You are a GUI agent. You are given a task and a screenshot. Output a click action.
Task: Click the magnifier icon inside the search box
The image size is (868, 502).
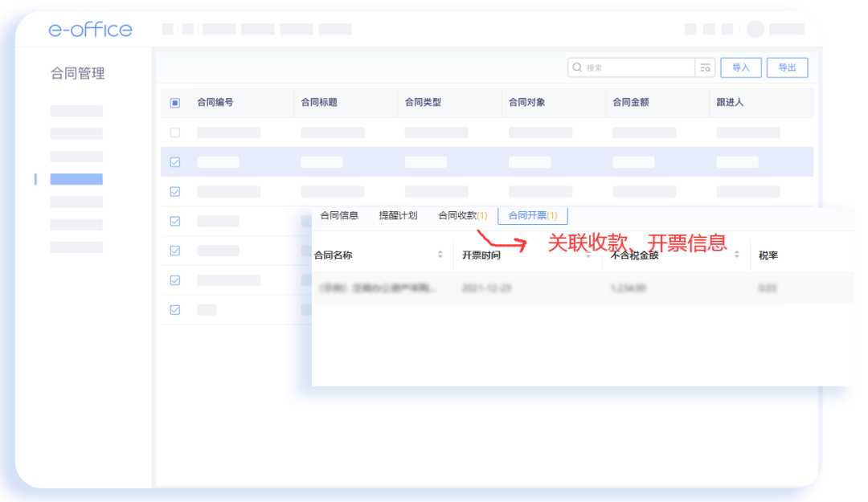pyautogui.click(x=578, y=67)
